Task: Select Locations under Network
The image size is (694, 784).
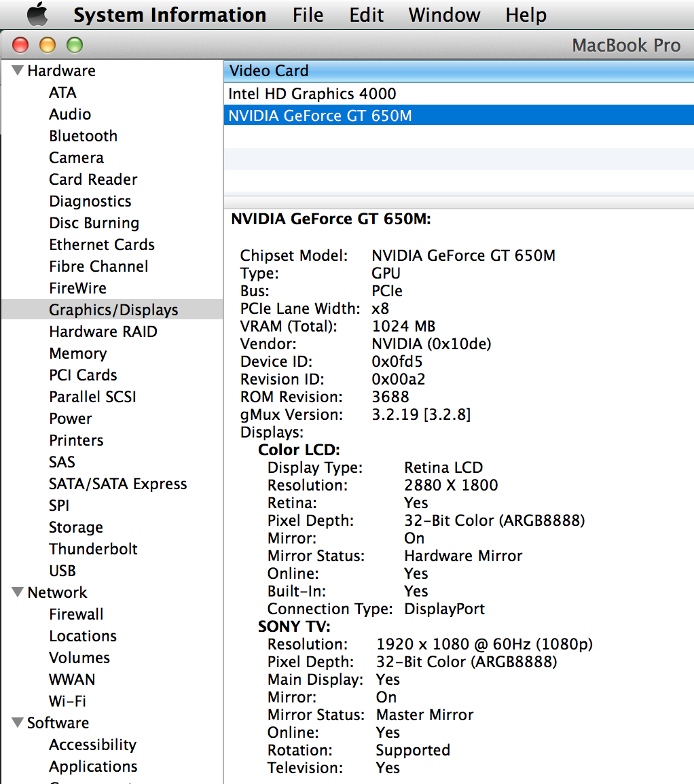Action: [x=83, y=636]
